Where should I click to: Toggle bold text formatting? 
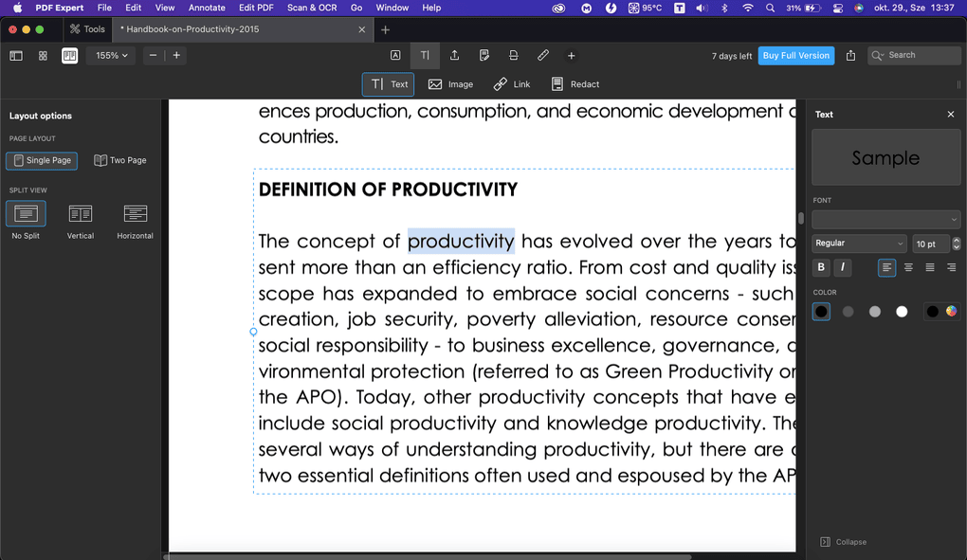pos(820,267)
